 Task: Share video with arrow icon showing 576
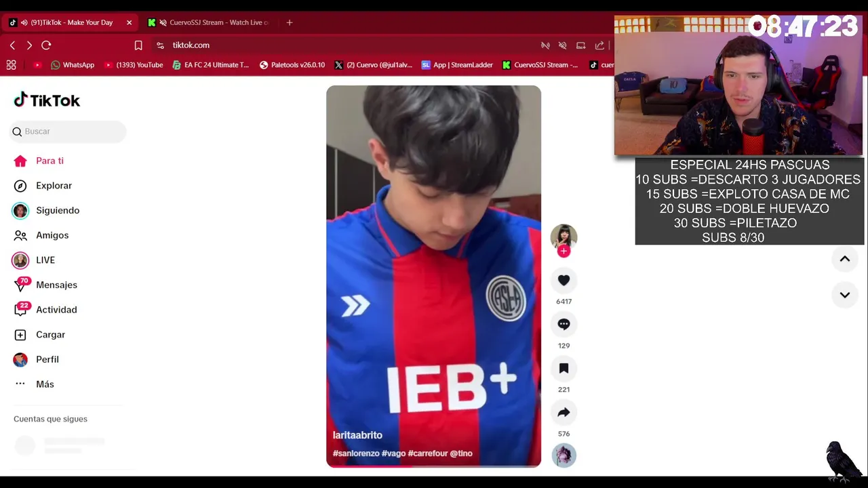(x=564, y=412)
